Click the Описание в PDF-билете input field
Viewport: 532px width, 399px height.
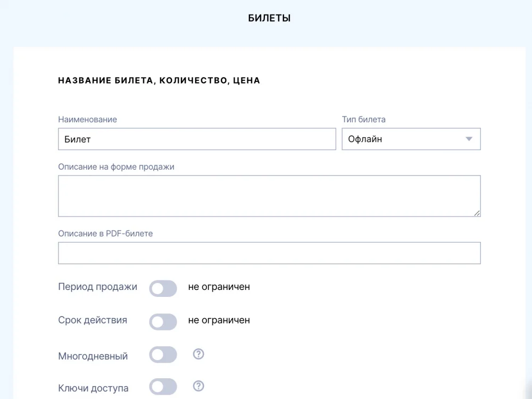click(x=269, y=253)
